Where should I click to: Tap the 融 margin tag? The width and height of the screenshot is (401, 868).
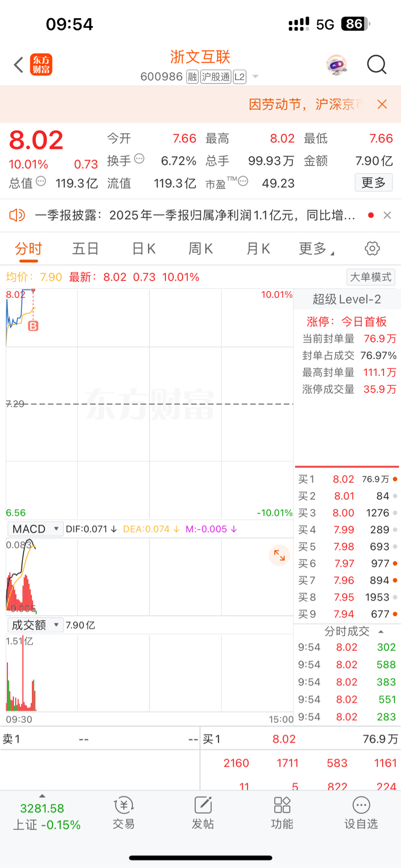click(192, 77)
